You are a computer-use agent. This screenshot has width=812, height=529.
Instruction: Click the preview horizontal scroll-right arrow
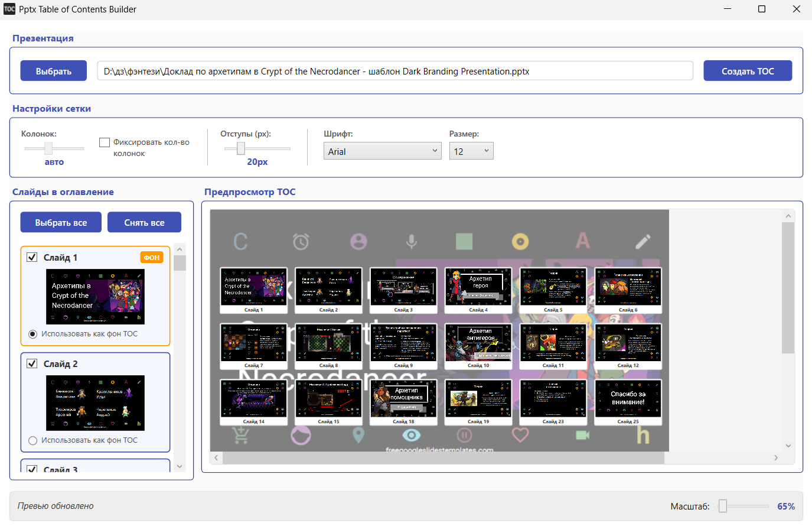[x=776, y=458]
